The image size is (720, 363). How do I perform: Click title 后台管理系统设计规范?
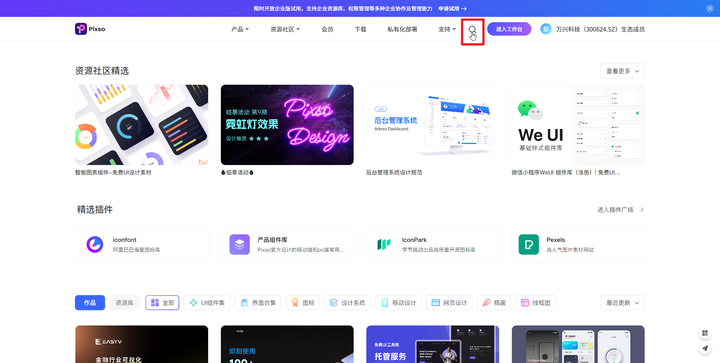(x=394, y=173)
